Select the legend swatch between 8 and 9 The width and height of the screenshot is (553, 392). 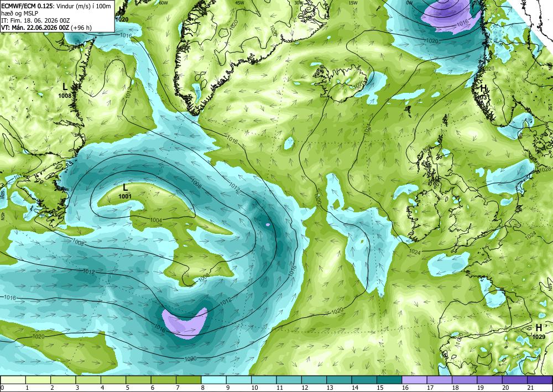pos(213,380)
